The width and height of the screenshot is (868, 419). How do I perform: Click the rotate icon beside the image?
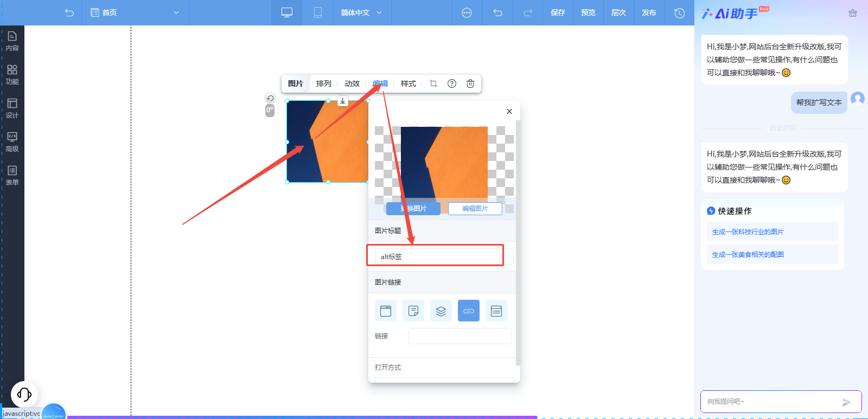(x=270, y=98)
